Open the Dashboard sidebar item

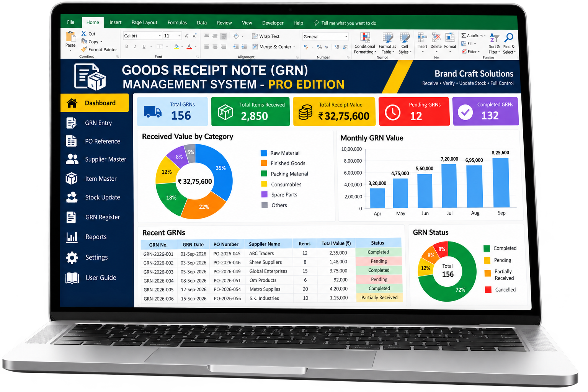click(x=95, y=103)
